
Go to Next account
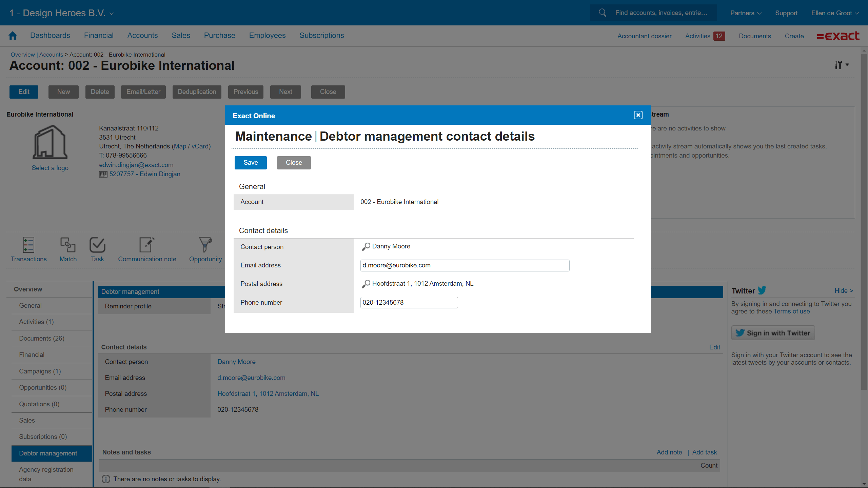click(285, 92)
